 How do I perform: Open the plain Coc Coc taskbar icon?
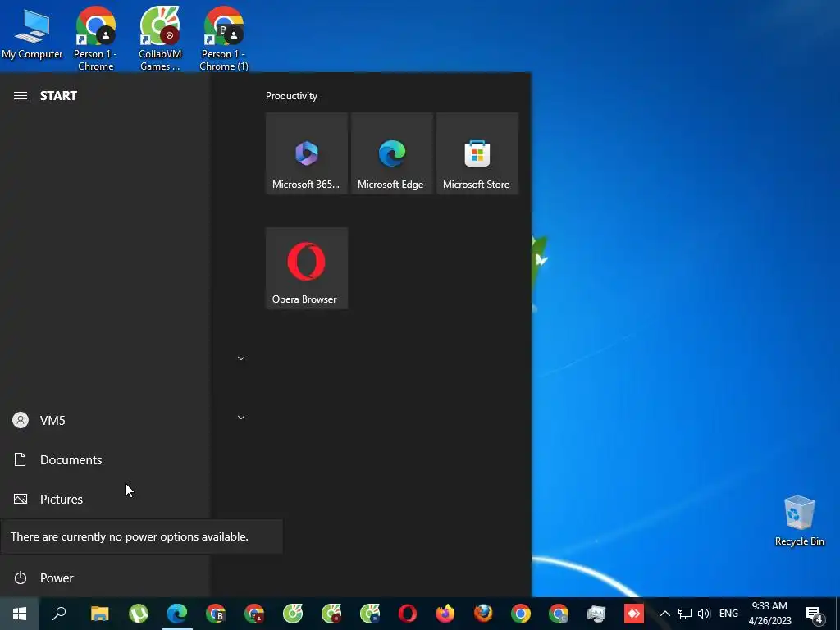tap(293, 614)
